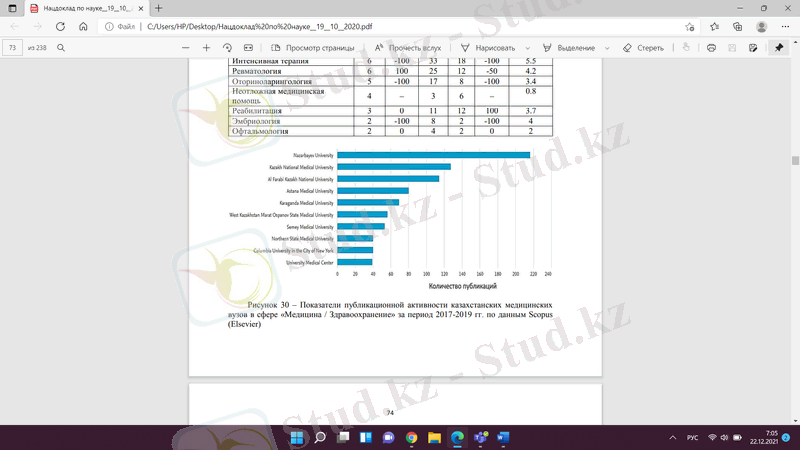Toggle Прочесть вслух read aloud

click(408, 47)
